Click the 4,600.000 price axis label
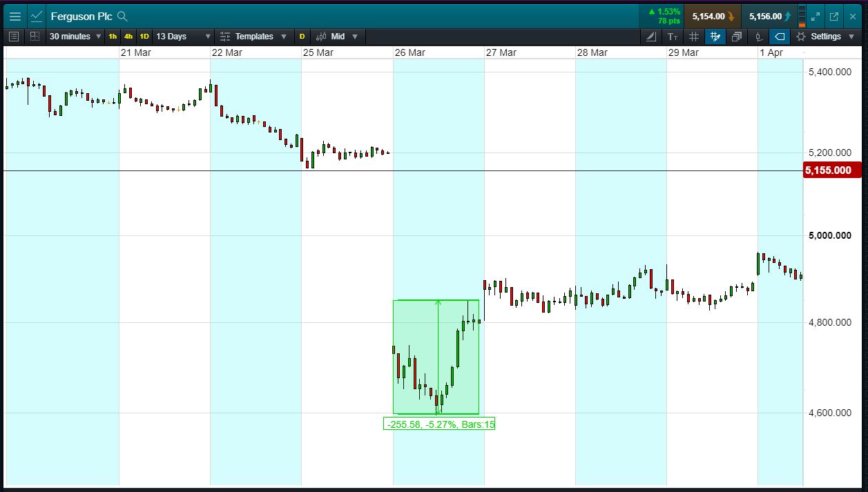Screen dimensions: 868x492 click(x=830, y=413)
